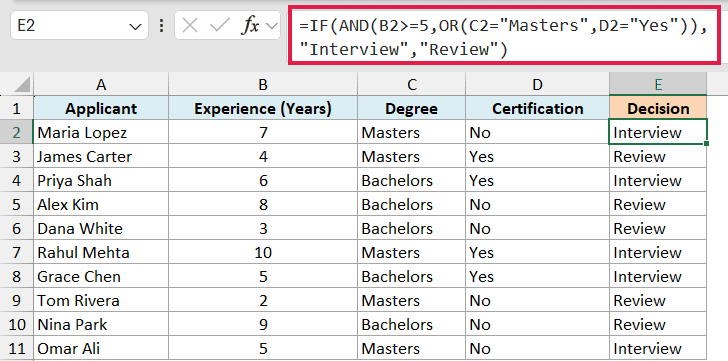
Task: Click the Applicant header cell
Action: pos(101,108)
